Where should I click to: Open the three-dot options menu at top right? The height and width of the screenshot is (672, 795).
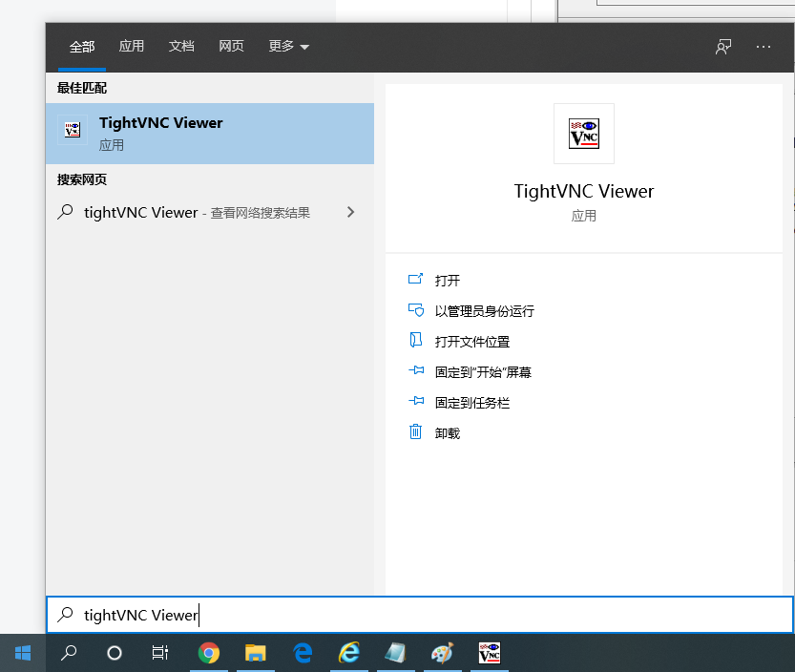point(762,46)
